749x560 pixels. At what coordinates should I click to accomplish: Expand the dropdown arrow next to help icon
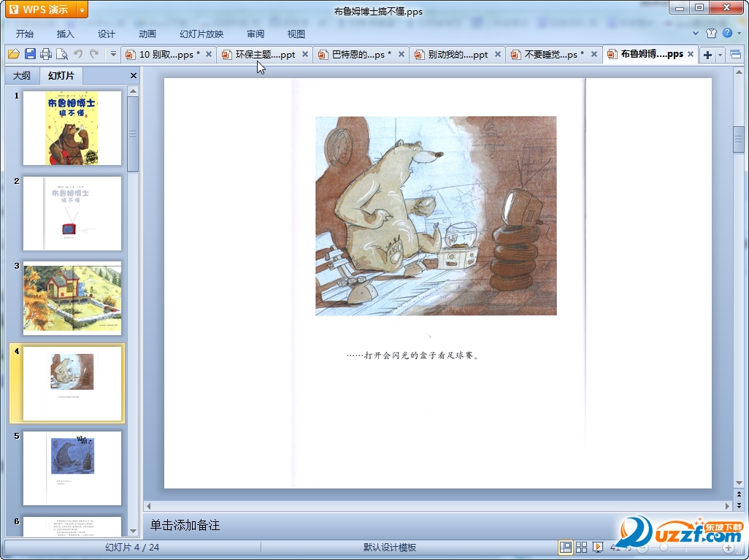[740, 33]
